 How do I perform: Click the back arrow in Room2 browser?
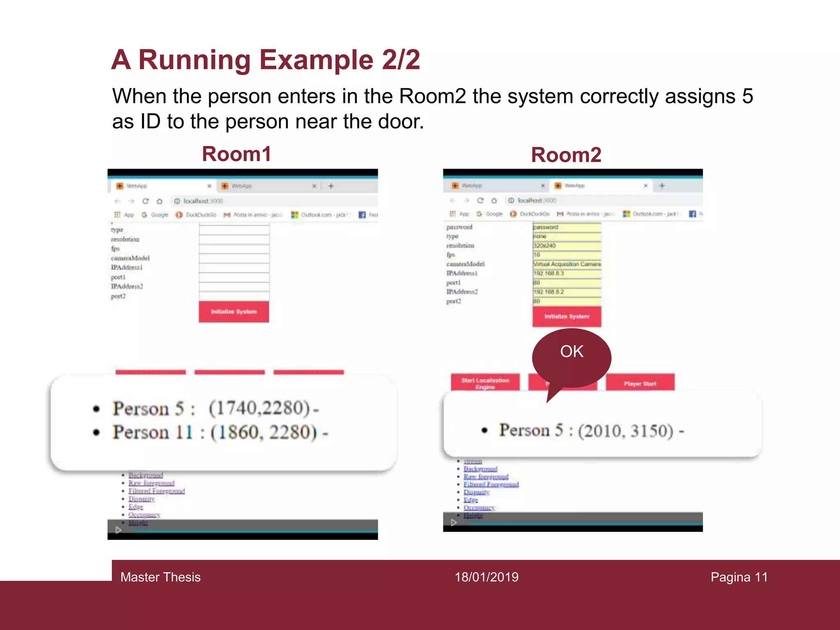tap(453, 201)
